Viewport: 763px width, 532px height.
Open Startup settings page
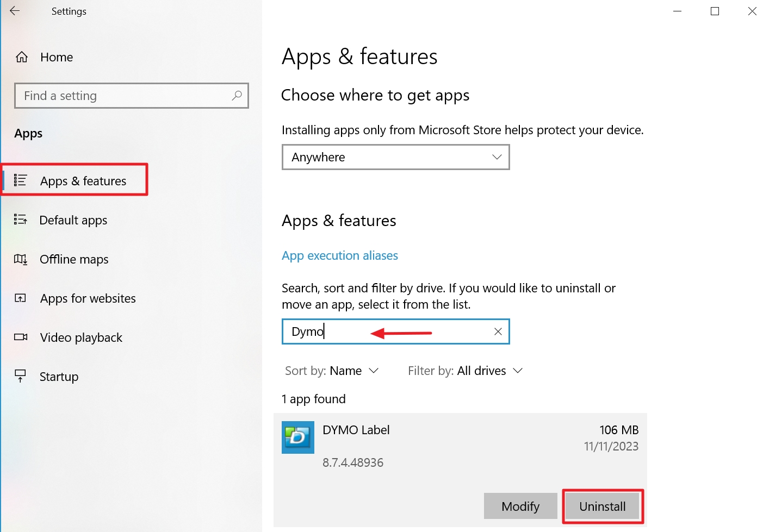(59, 377)
